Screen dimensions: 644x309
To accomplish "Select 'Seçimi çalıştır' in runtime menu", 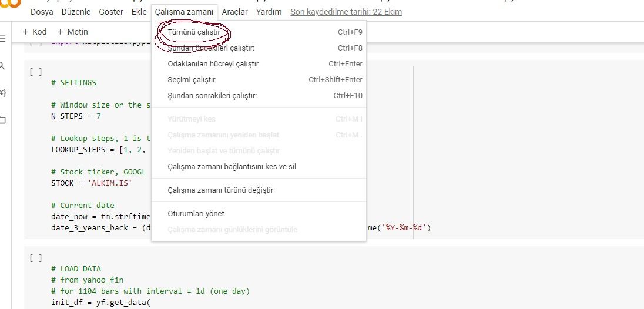I will point(192,80).
